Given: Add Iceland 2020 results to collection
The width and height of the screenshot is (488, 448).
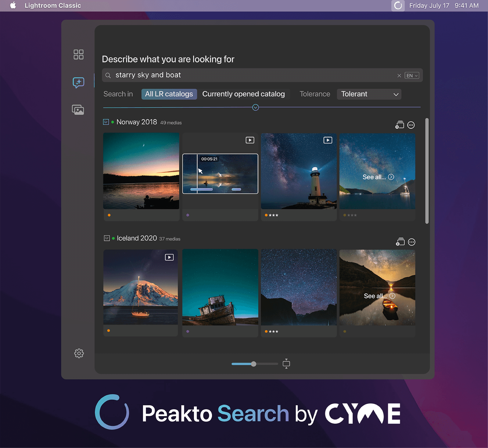Looking at the screenshot, I should tap(400, 242).
